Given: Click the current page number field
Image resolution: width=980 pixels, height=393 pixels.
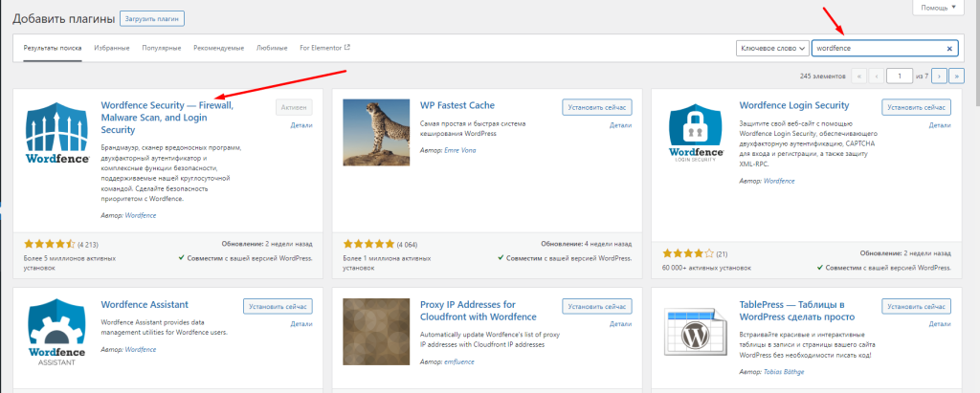Looking at the screenshot, I should pos(900,76).
